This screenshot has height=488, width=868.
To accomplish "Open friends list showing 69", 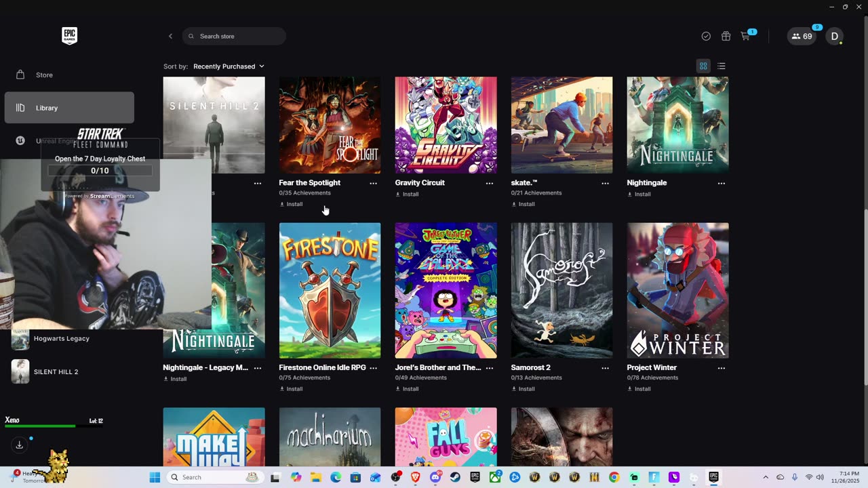I will (x=802, y=36).
